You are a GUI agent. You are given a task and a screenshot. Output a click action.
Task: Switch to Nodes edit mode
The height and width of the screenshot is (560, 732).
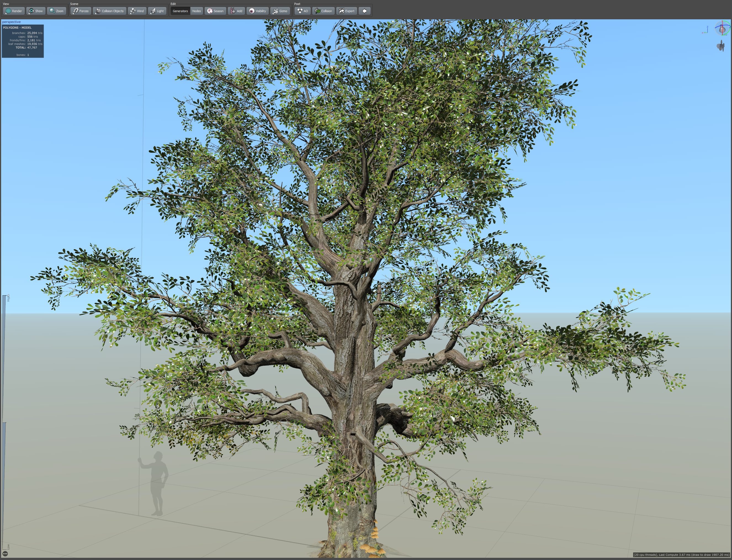[x=197, y=11]
